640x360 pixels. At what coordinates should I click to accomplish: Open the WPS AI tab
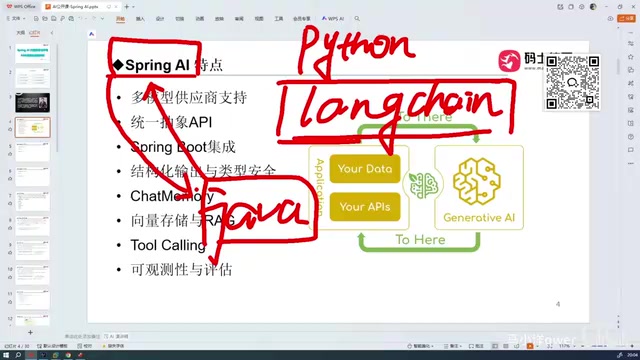(x=333, y=19)
